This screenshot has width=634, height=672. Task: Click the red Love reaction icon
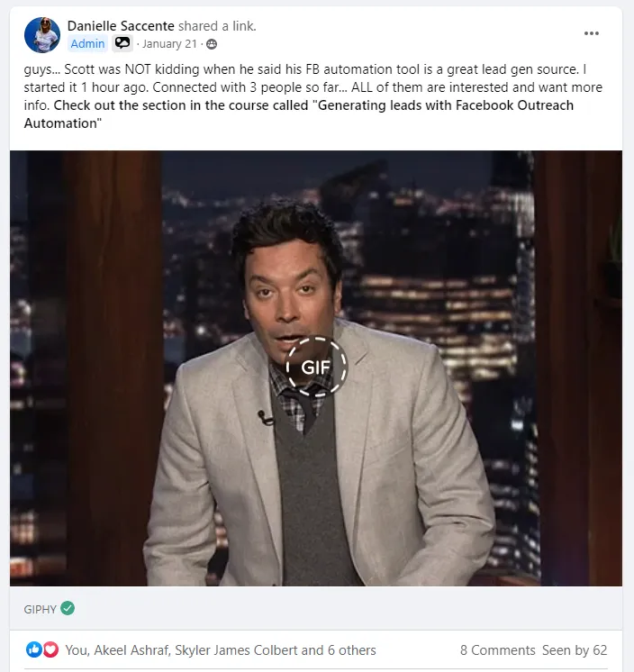click(x=50, y=649)
